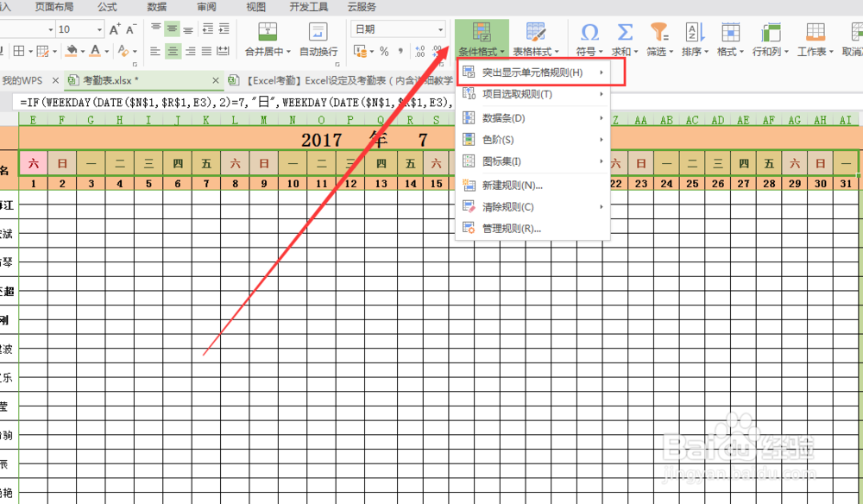
Task: Select column header AA
Action: [x=640, y=120]
